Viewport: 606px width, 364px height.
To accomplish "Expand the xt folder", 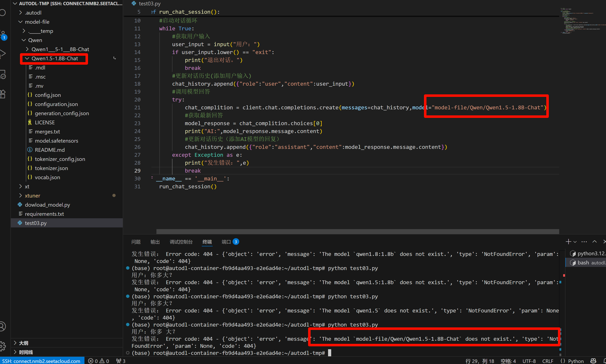I will coord(67,186).
